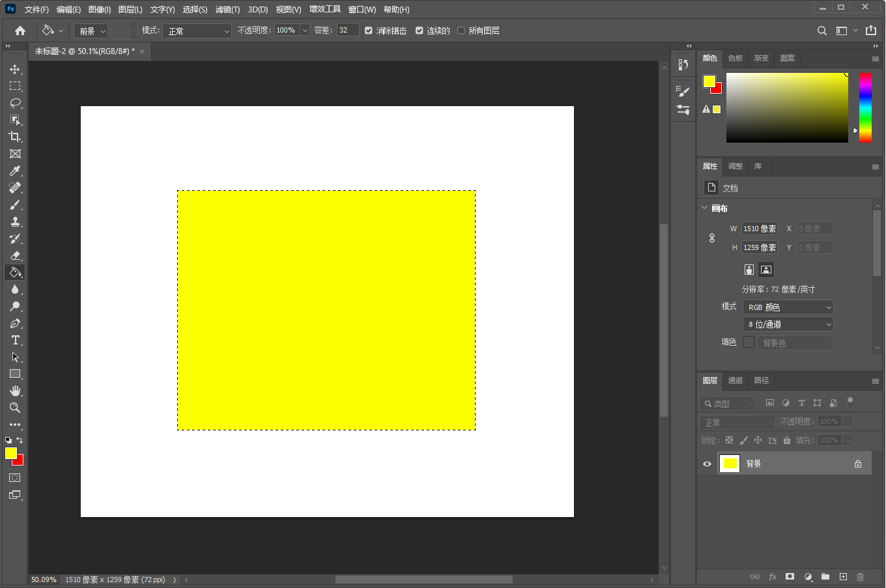
Task: Toggle Quick Mask mode
Action: coord(15,477)
